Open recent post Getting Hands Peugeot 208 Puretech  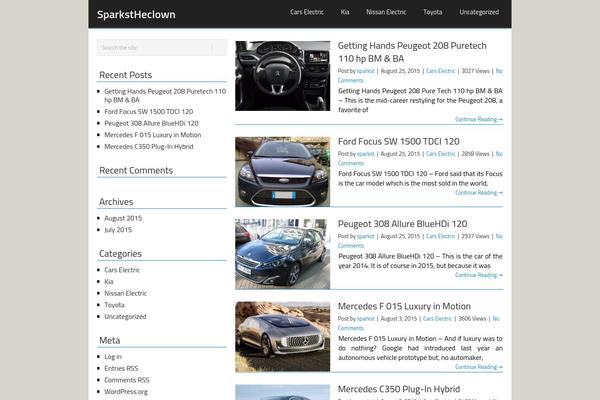165,96
